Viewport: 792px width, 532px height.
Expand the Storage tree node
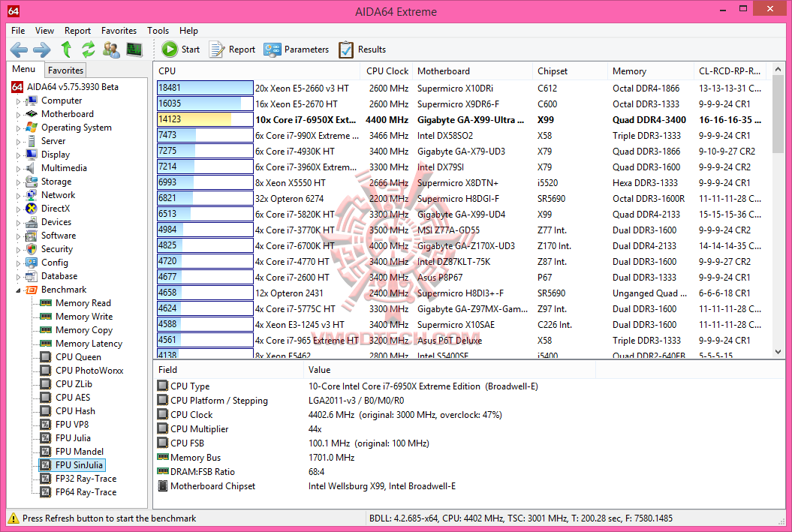coord(19,182)
